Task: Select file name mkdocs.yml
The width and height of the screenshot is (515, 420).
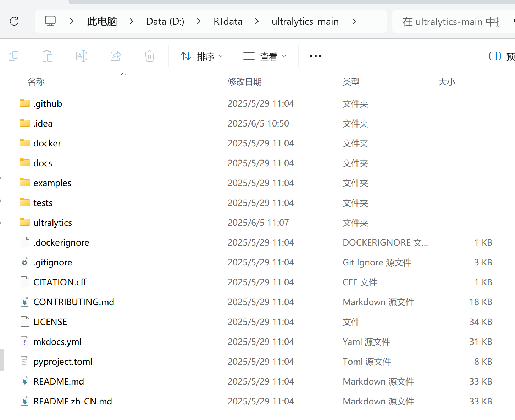Action: point(57,342)
